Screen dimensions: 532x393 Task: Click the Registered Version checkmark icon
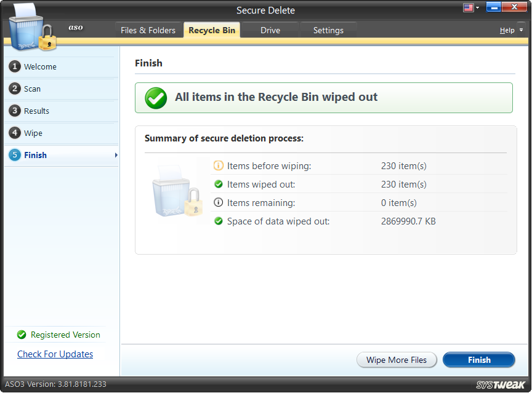[22, 335]
